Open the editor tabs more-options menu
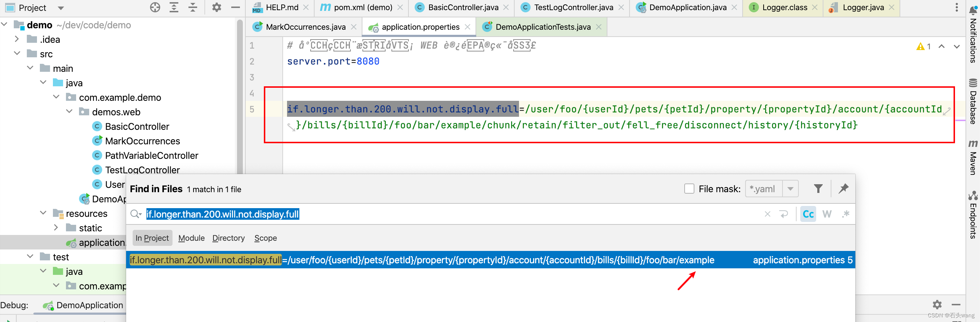The width and height of the screenshot is (980, 322). (956, 7)
